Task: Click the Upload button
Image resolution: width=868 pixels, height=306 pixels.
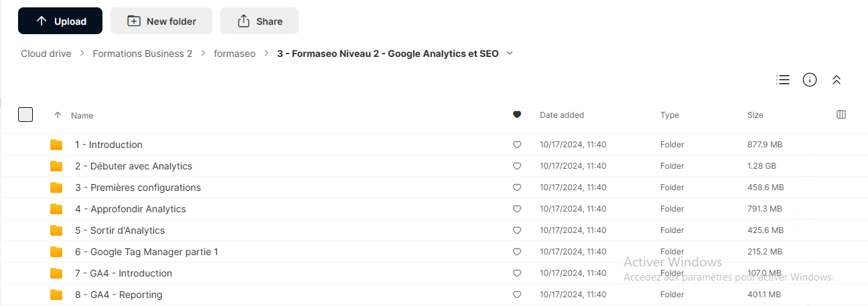Action: click(60, 21)
